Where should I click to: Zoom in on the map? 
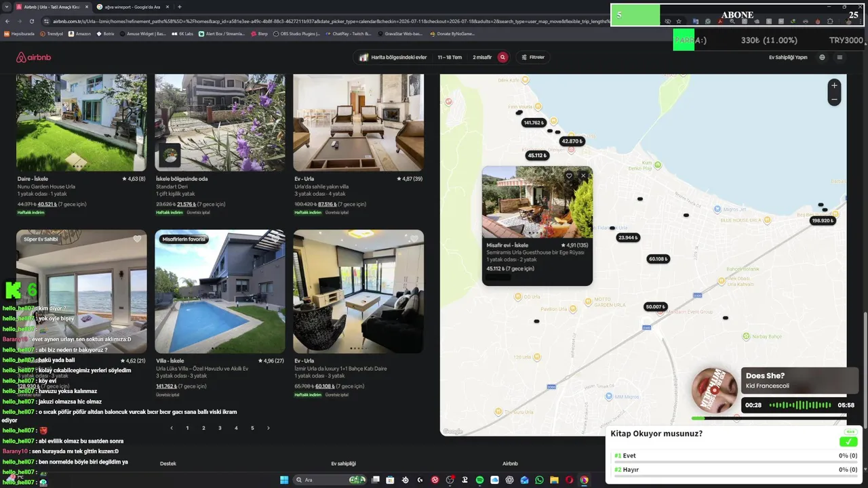835,85
